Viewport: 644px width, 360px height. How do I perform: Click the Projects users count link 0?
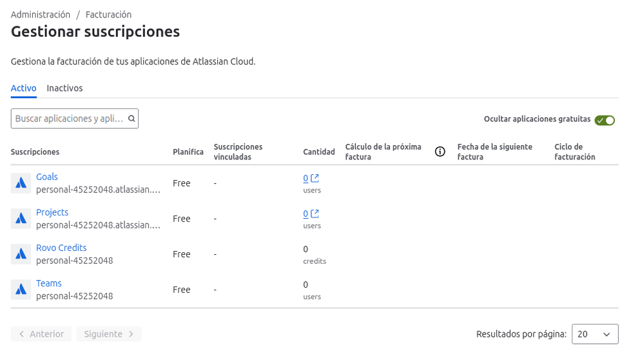coord(306,214)
